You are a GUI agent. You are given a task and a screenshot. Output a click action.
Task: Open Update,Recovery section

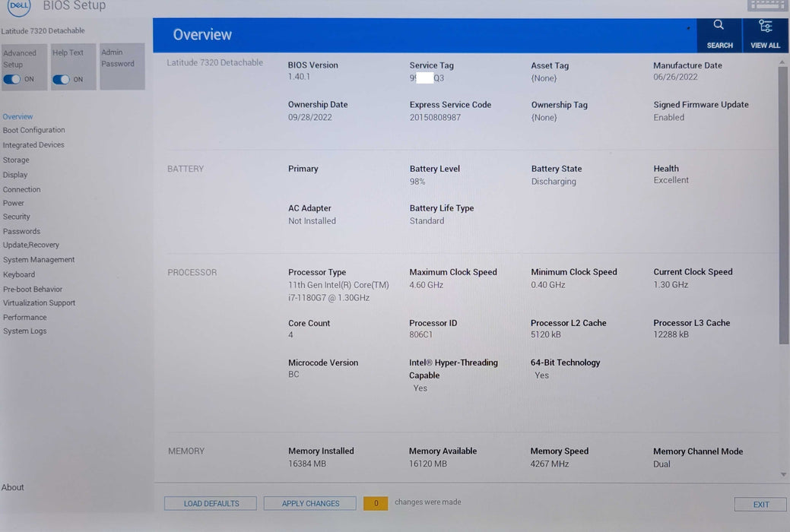[x=31, y=245]
